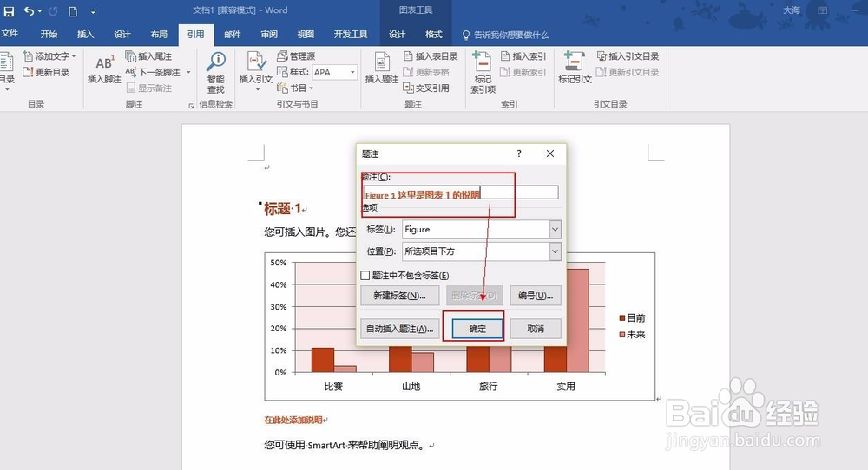Click the AutoCaption (自动插入题注) button

coord(399,329)
